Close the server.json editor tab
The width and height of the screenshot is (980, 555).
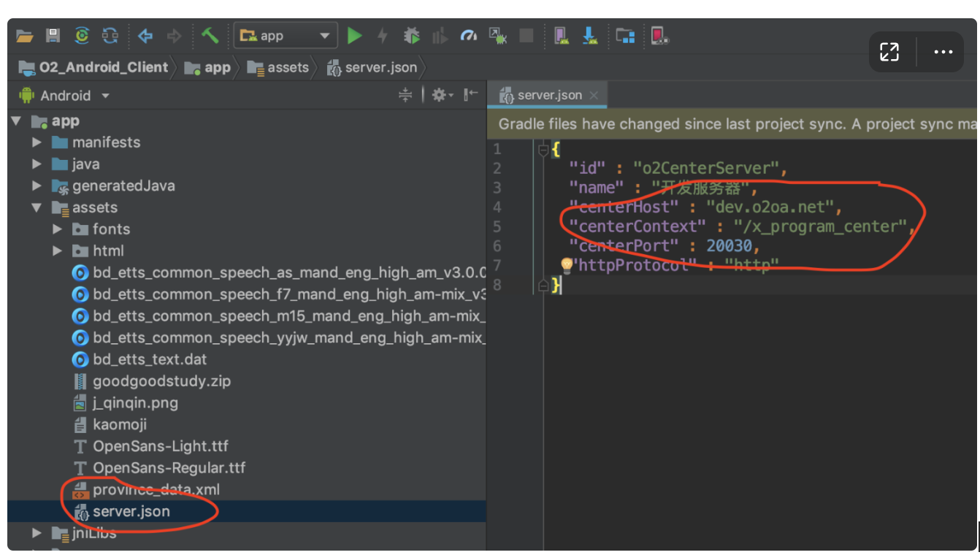point(594,95)
